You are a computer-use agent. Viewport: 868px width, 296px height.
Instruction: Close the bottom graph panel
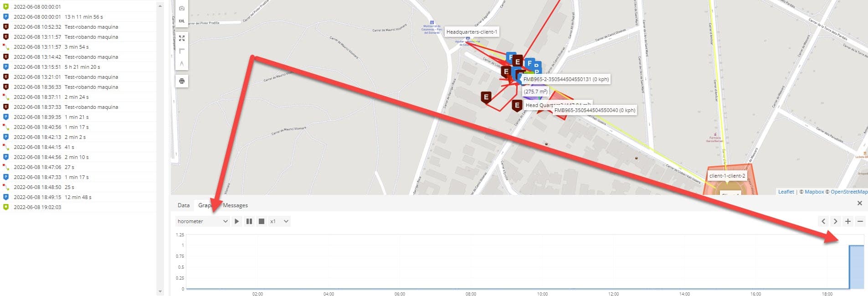coord(859,203)
